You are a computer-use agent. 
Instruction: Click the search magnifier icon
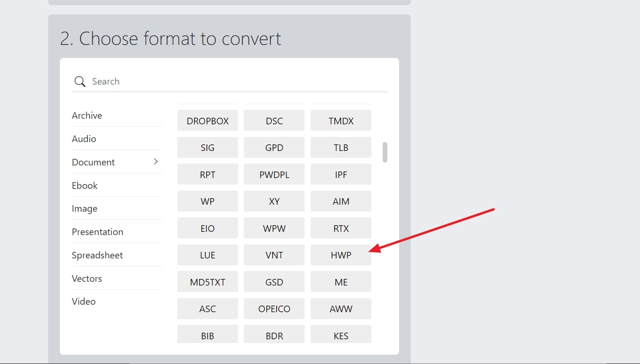click(80, 81)
